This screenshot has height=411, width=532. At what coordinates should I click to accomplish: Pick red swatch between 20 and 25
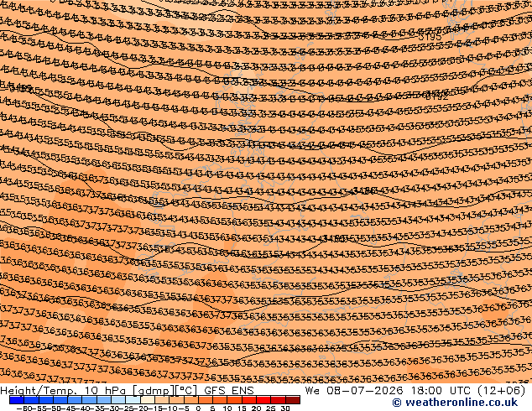click(x=263, y=400)
